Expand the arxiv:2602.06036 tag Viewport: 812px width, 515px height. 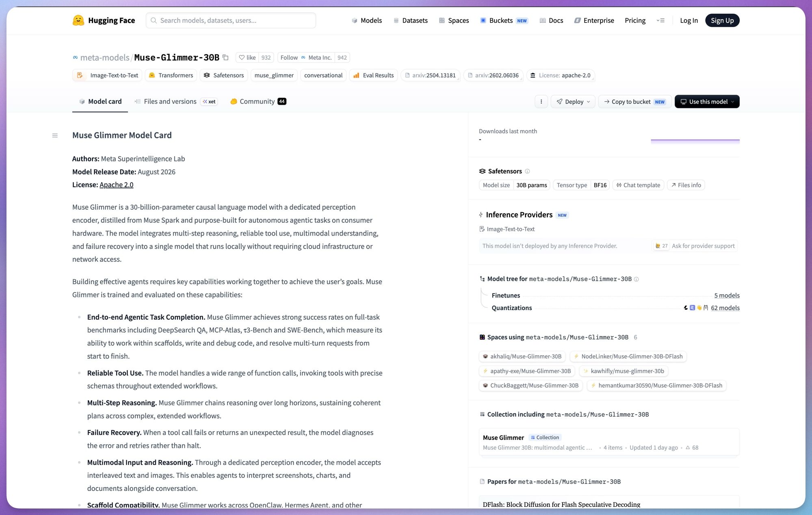[x=493, y=75]
